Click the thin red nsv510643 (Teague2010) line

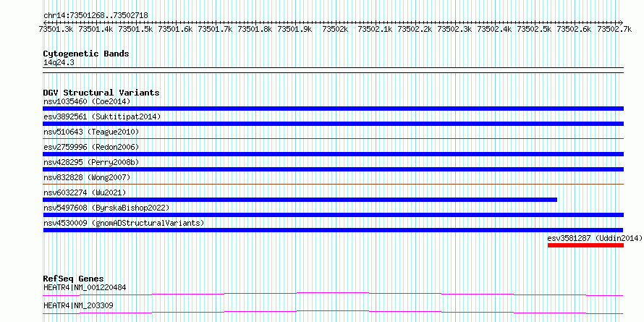[x=333, y=139]
